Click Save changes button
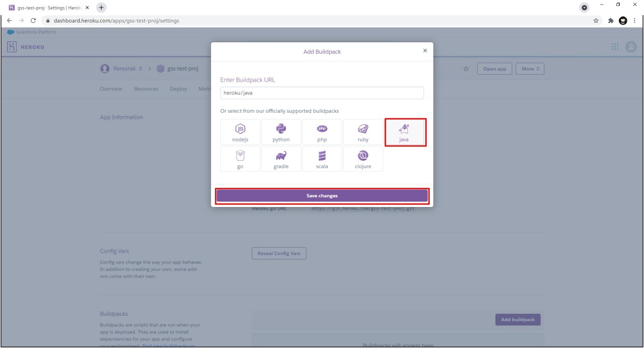 [x=322, y=196]
